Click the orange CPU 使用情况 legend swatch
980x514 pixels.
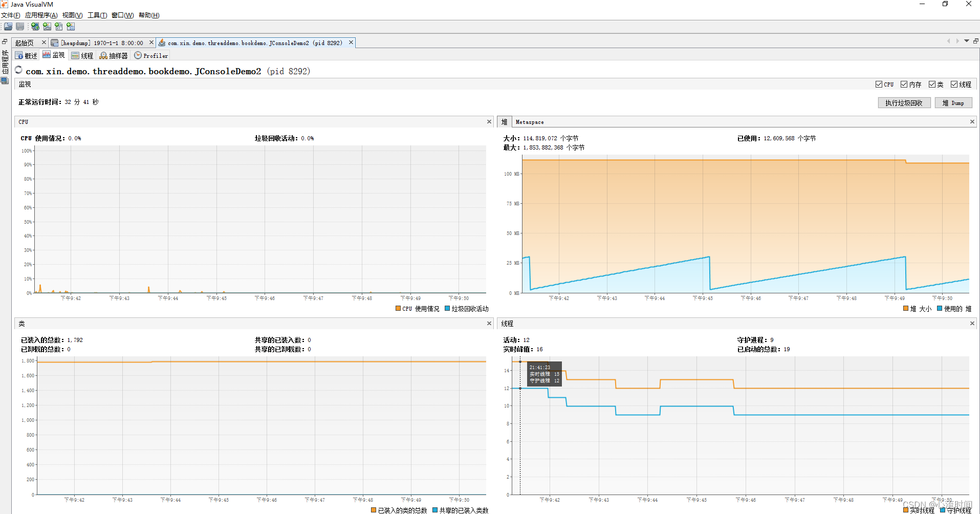click(398, 308)
